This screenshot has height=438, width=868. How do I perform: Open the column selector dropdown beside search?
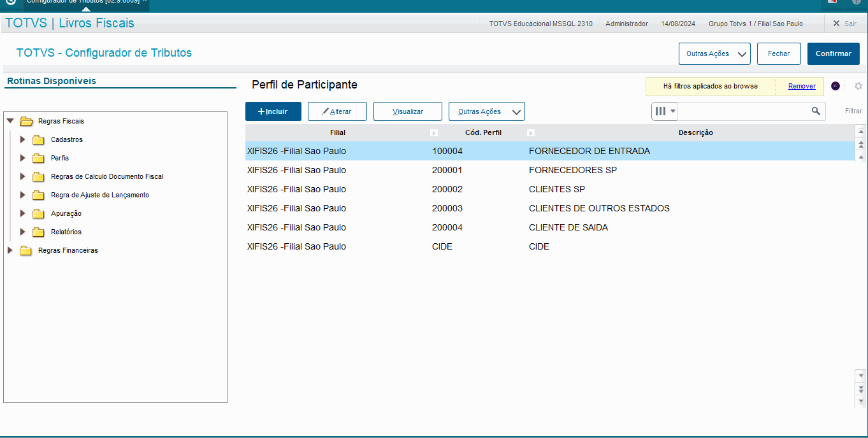pos(665,111)
